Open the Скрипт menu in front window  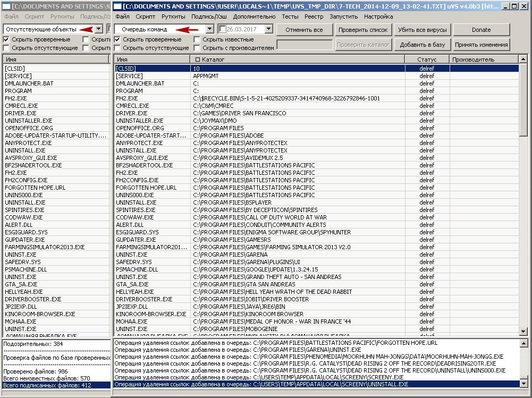coord(145,16)
